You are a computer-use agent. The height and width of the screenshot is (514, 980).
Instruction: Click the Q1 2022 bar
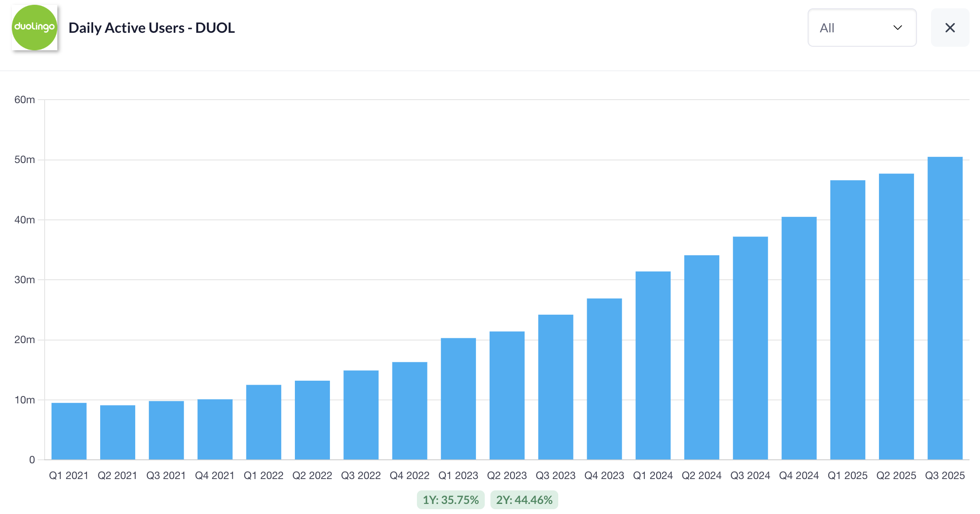click(263, 422)
